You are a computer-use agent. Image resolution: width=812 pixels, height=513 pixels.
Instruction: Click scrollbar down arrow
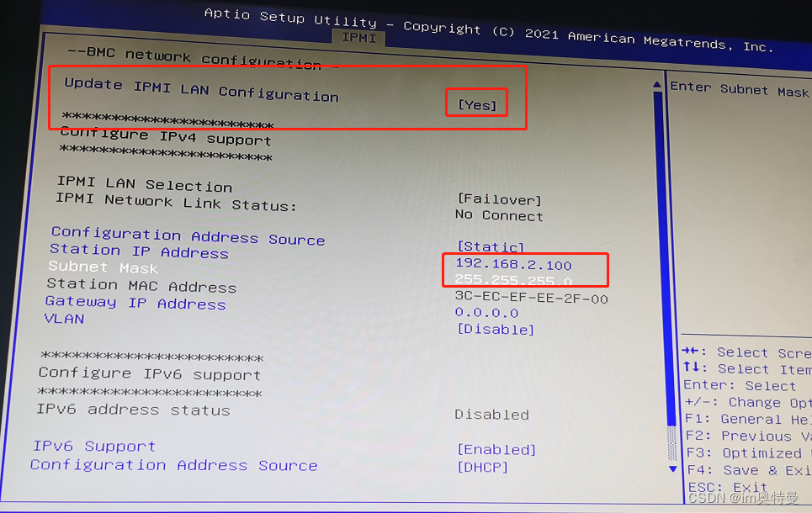pyautogui.click(x=672, y=469)
